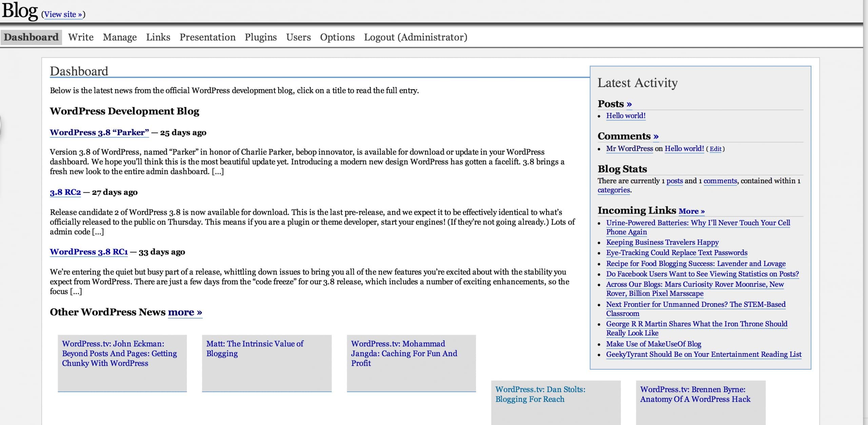Open the WordPress 3.8 RC1 post
The image size is (868, 425).
click(x=89, y=252)
